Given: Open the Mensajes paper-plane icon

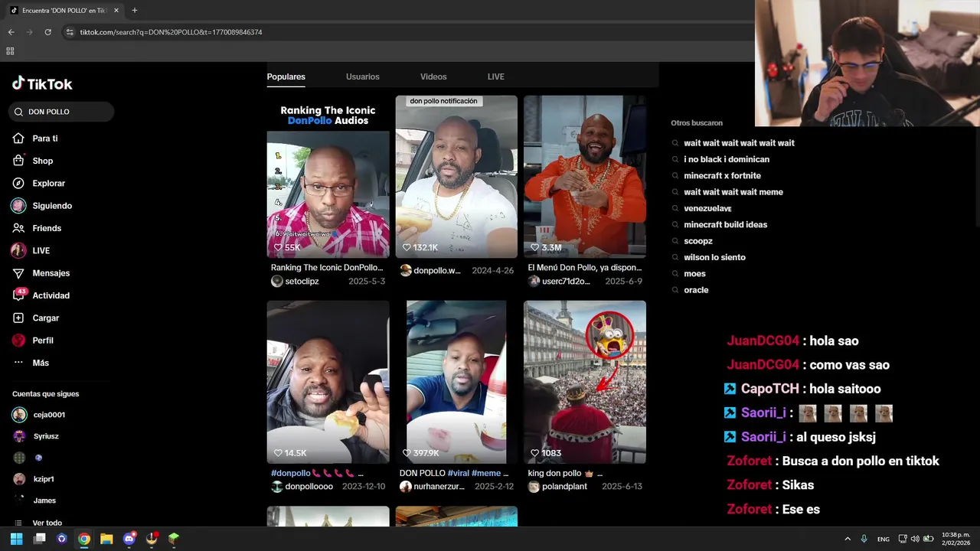Looking at the screenshot, I should pyautogui.click(x=18, y=273).
